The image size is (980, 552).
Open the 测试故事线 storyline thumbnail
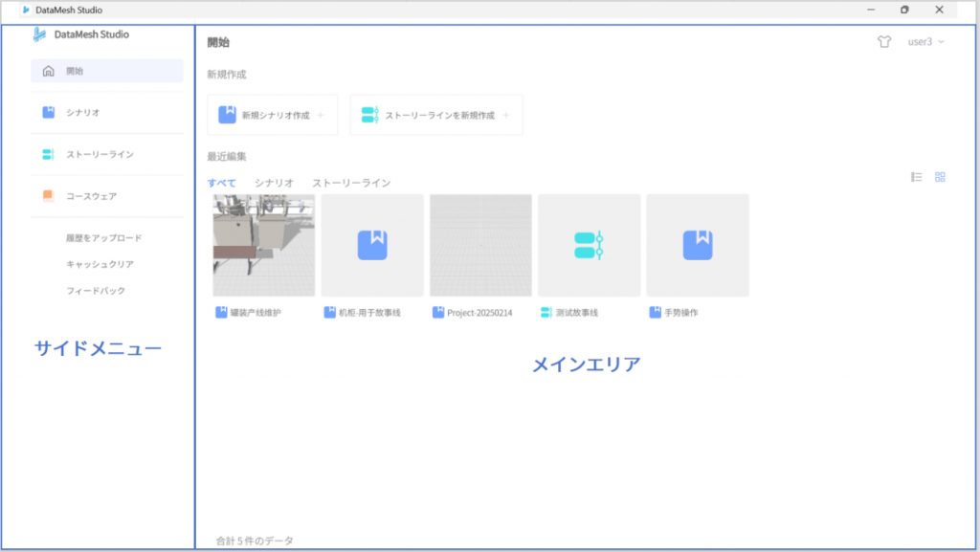point(589,245)
